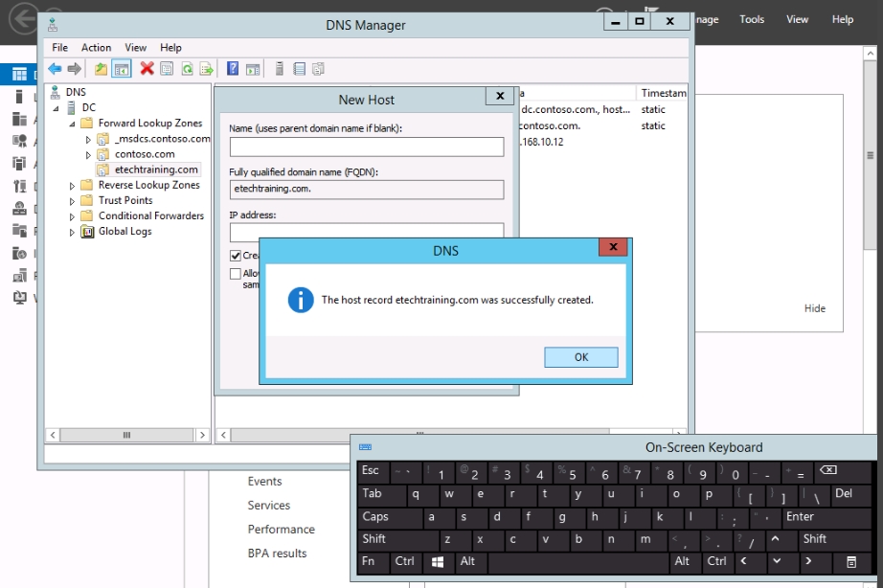This screenshot has height=588, width=883.
Task: Confirm the DNS message with OK
Action: tap(581, 357)
